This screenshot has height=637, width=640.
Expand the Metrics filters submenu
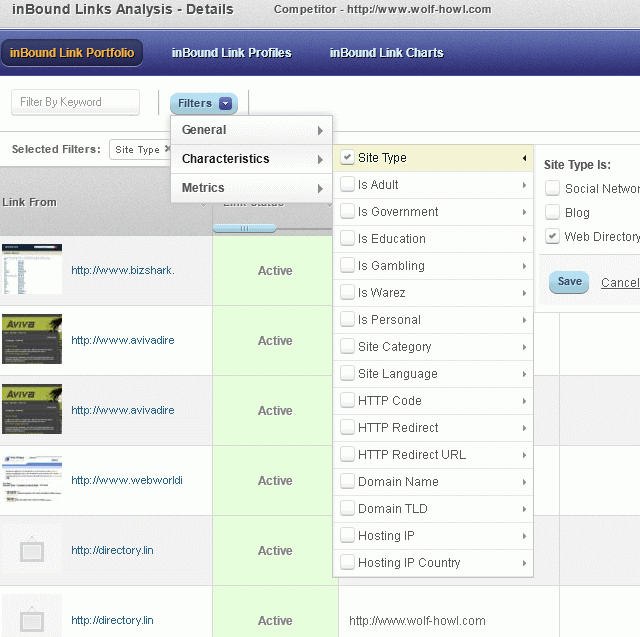click(251, 188)
